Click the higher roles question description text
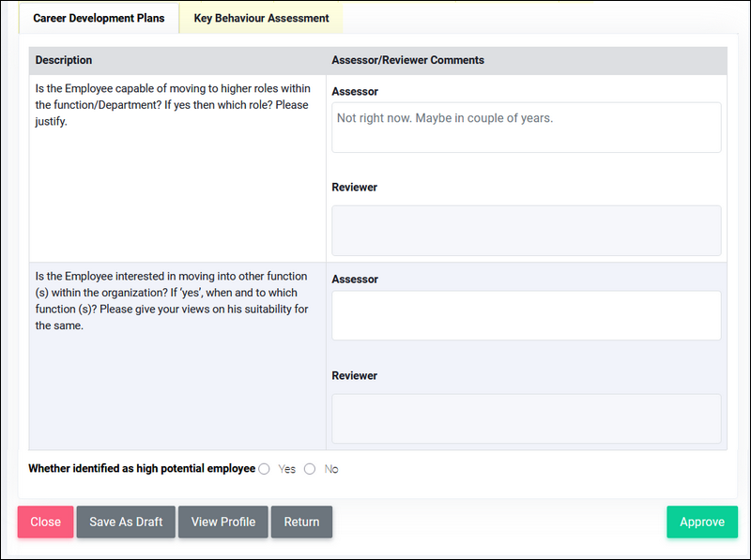The image size is (751, 560). coord(171,105)
